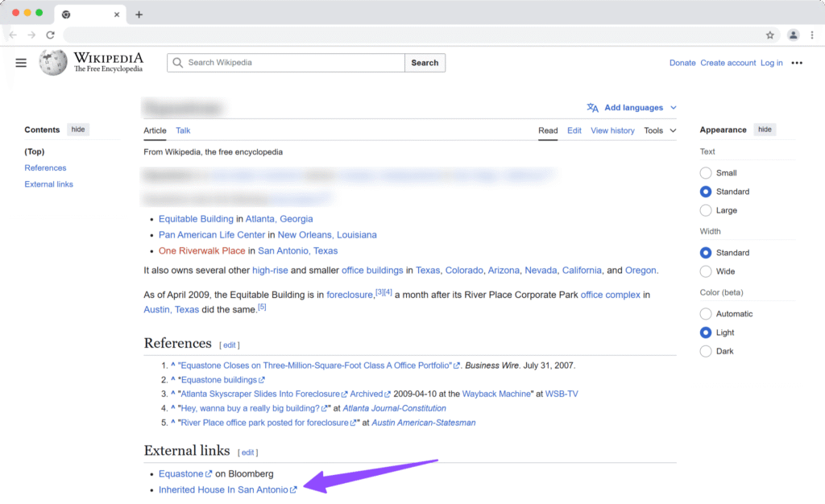Open the Inherited House In San Antonio link
The width and height of the screenshot is (825, 504).
(x=223, y=490)
